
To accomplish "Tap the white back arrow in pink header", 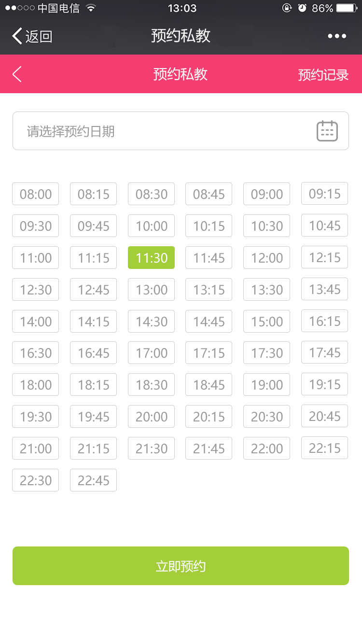I will [17, 74].
